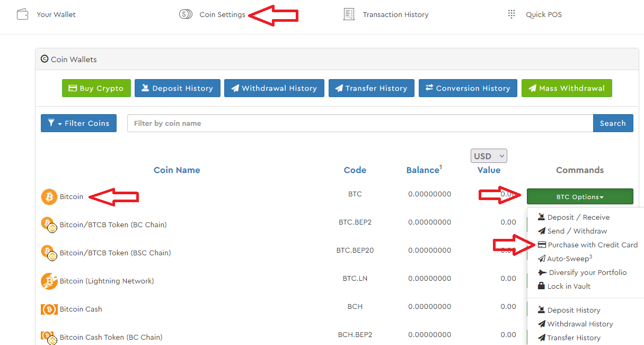Click Bitcoin/BTCB Token (BSC Chain) name
This screenshot has width=644, height=345.
pyautogui.click(x=116, y=253)
